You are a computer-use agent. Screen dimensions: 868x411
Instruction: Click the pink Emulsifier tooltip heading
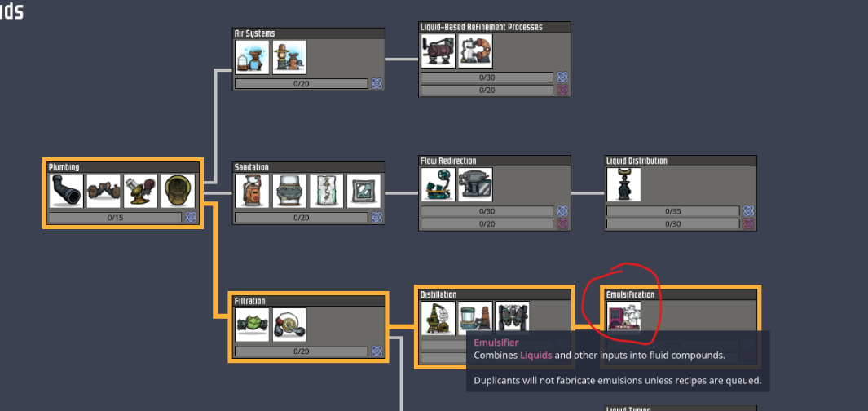[x=496, y=342]
